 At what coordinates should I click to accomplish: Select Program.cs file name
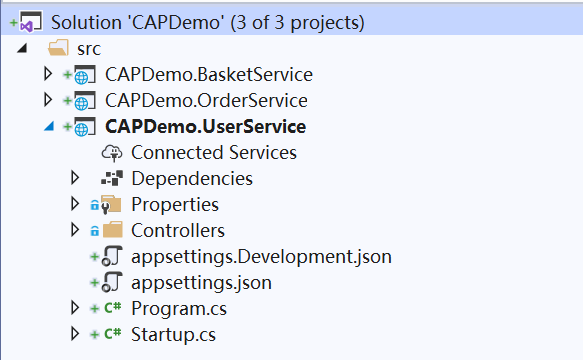(179, 309)
